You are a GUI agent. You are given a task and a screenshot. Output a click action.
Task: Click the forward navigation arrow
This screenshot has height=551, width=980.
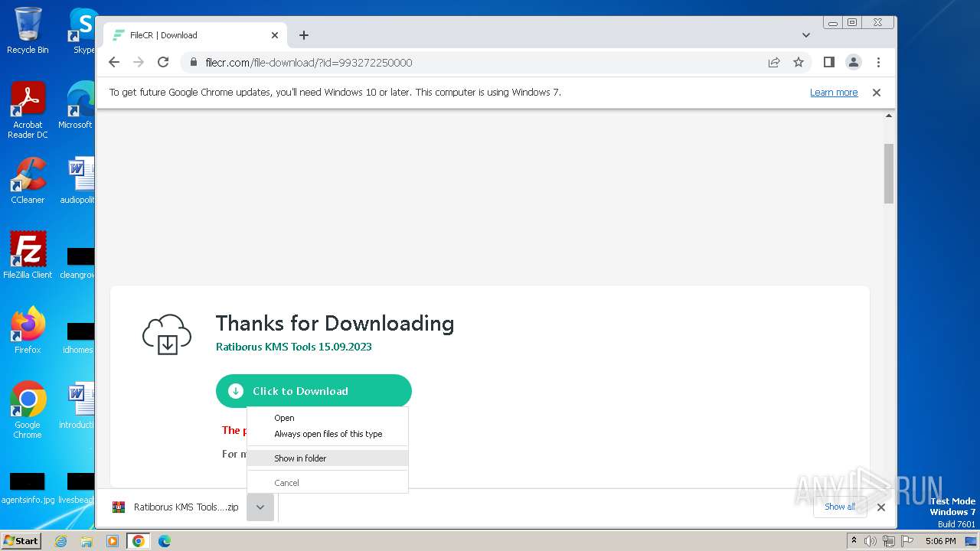139,62
